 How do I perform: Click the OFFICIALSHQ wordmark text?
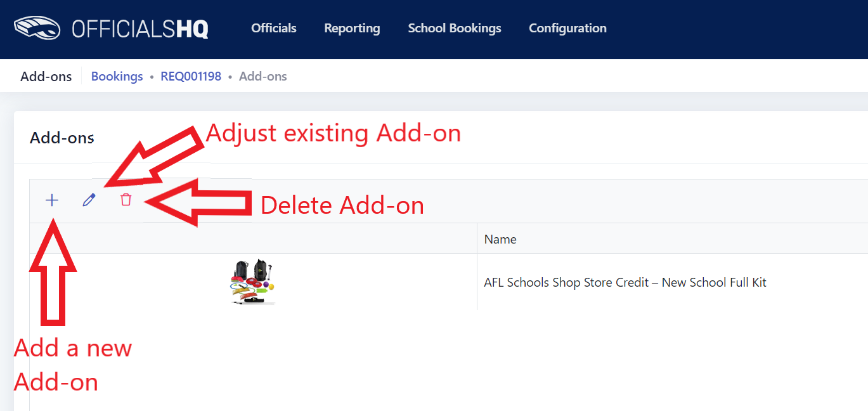click(x=140, y=29)
